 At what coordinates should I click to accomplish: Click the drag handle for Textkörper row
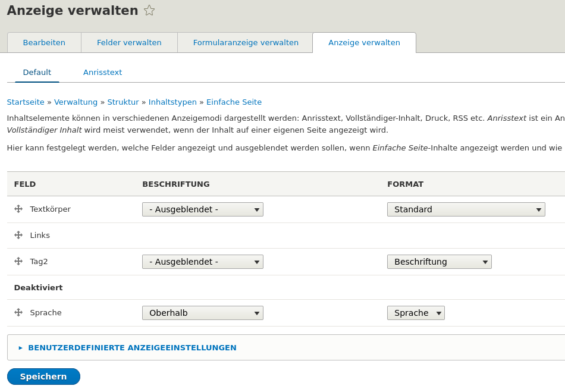pyautogui.click(x=18, y=209)
